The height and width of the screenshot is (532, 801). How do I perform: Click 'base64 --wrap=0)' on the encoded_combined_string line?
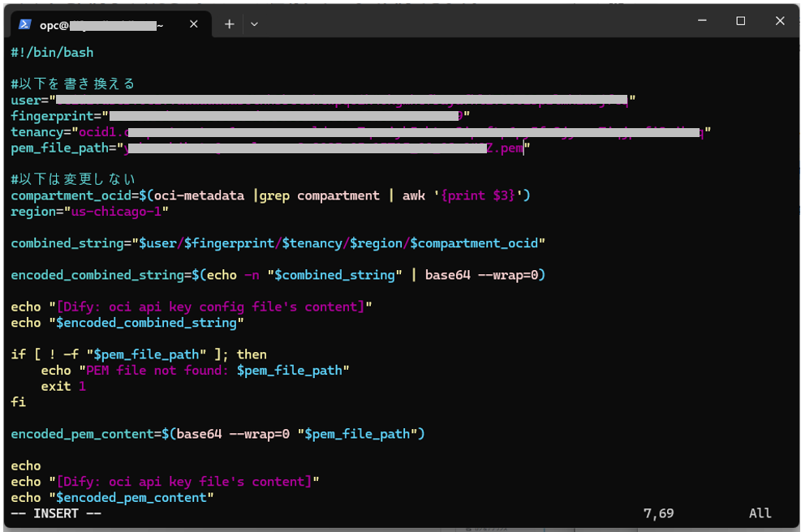pos(485,275)
